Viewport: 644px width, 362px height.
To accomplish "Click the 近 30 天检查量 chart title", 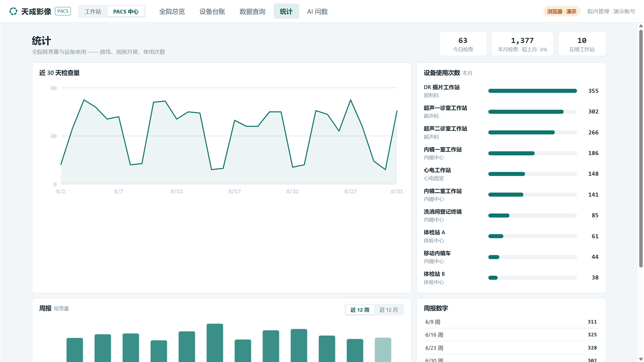I will point(59,73).
